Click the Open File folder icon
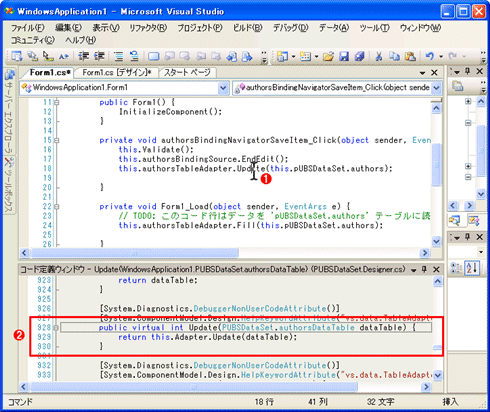 pyautogui.click(x=328, y=57)
